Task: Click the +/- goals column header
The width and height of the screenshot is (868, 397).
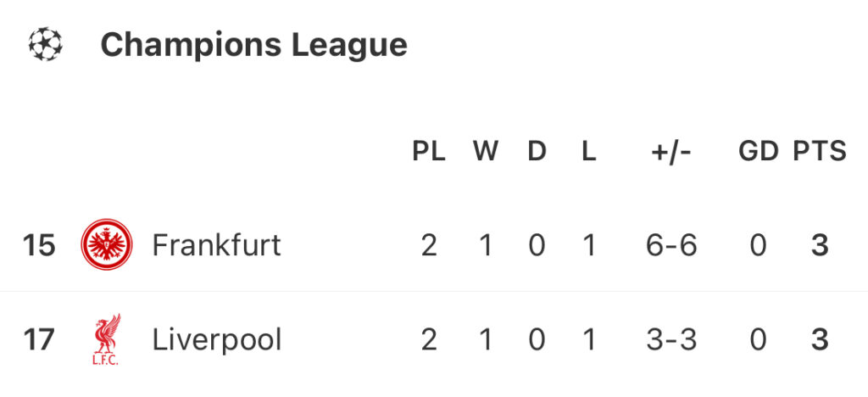Action: point(670,152)
